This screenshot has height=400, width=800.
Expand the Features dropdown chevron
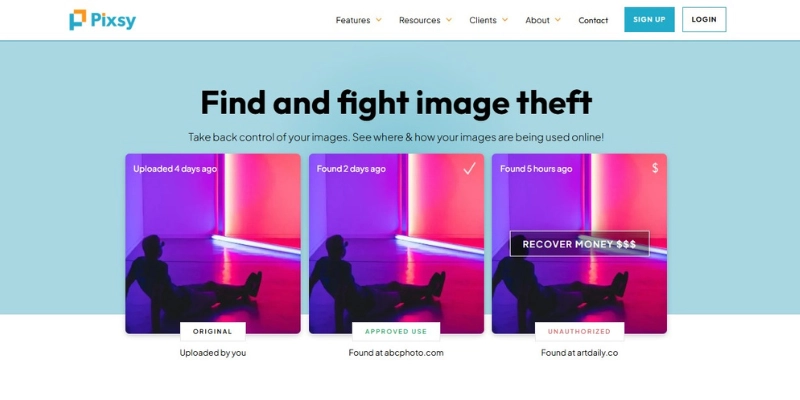379,20
